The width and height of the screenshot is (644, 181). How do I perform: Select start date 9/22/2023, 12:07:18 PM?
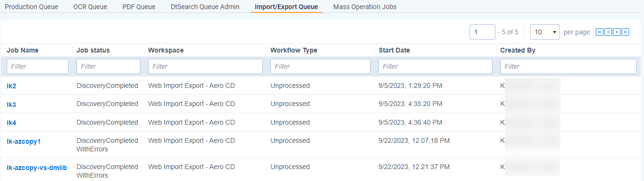(x=414, y=140)
